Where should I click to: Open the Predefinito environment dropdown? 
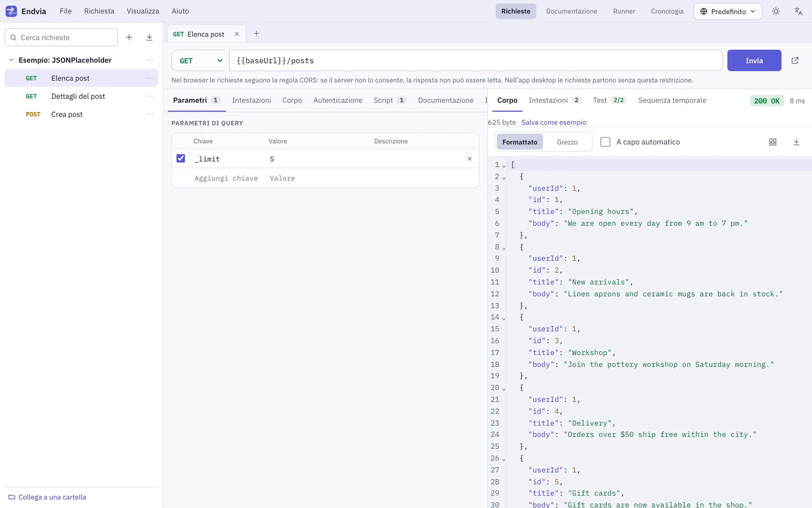pos(728,11)
